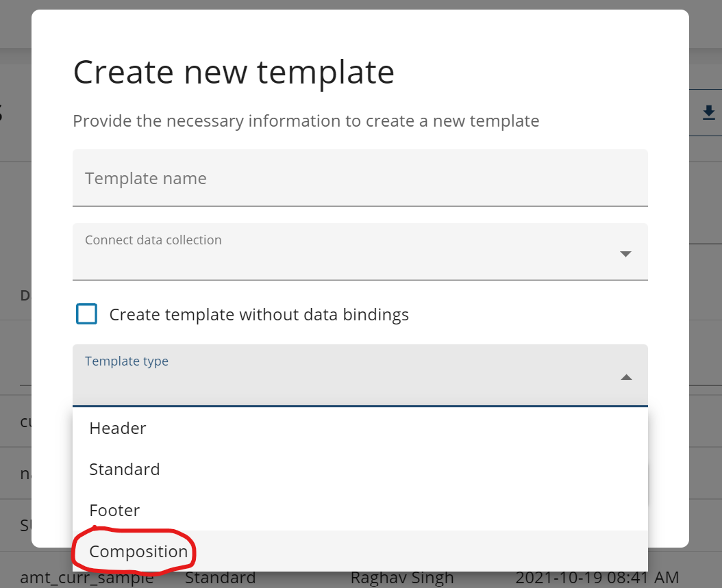Click the 'Create new template' dialog heading
Screen dimensions: 722x588
[x=234, y=72]
